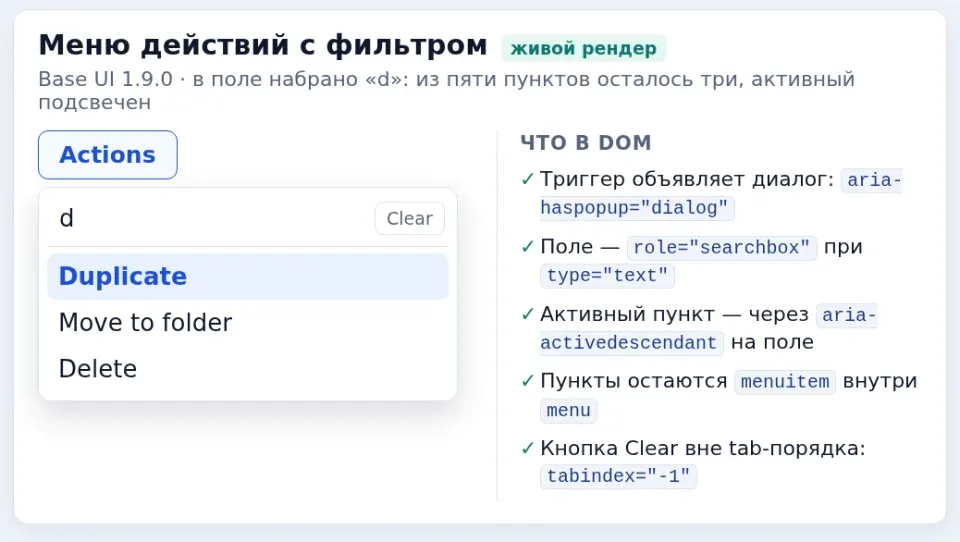The width and height of the screenshot is (960, 542).
Task: Click checkmark beside «Кнопка Clear вне tab-порядка»
Action: click(x=528, y=448)
